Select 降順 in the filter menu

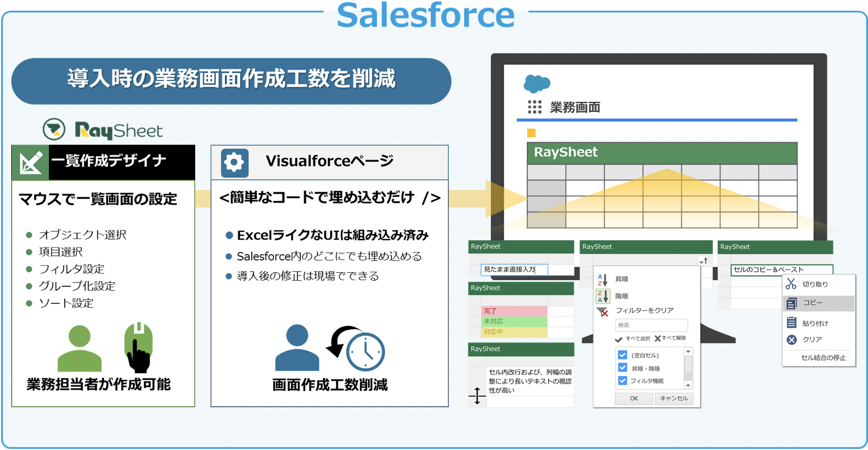tap(622, 296)
